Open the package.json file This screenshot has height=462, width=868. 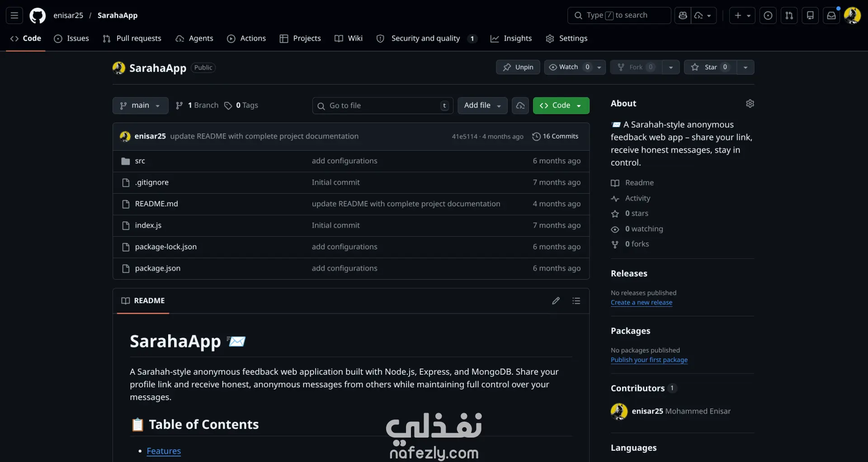point(158,268)
